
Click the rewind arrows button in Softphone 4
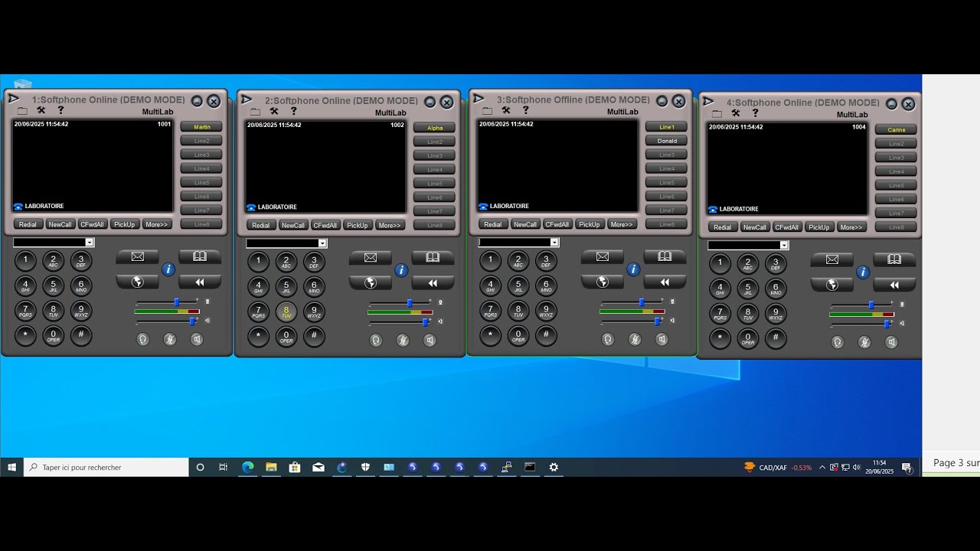click(894, 285)
